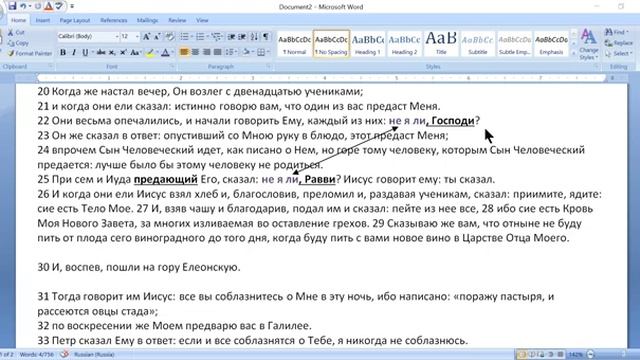The image size is (640, 360).
Task: Open the Select dropdown in Editing group
Action: [619, 53]
